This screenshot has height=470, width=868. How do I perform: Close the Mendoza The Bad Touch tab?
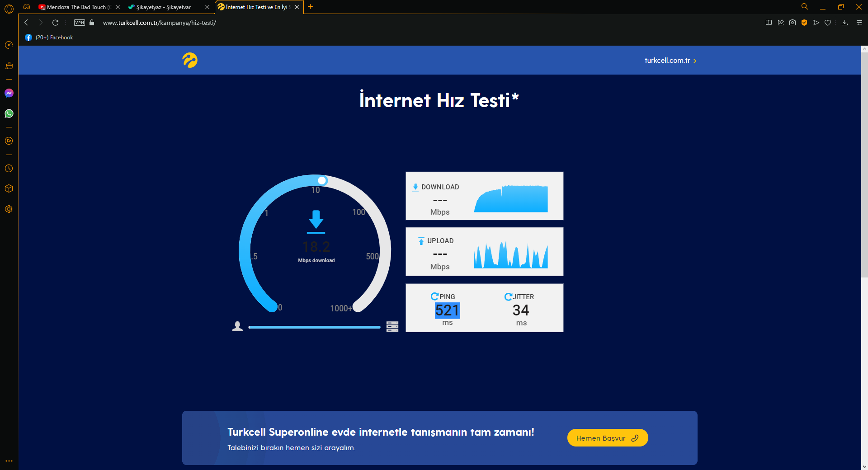coord(118,7)
